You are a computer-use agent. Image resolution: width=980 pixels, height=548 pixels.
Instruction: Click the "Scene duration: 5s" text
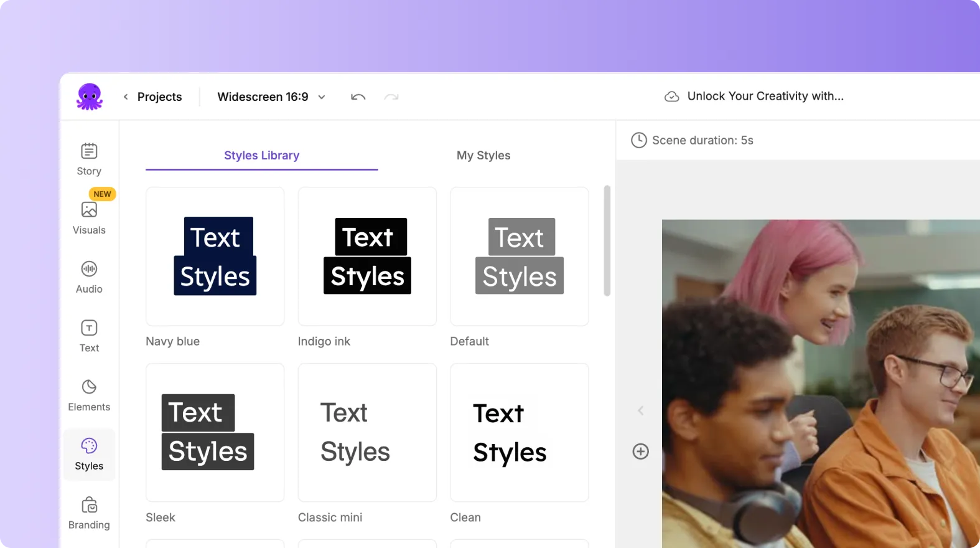[x=702, y=140]
